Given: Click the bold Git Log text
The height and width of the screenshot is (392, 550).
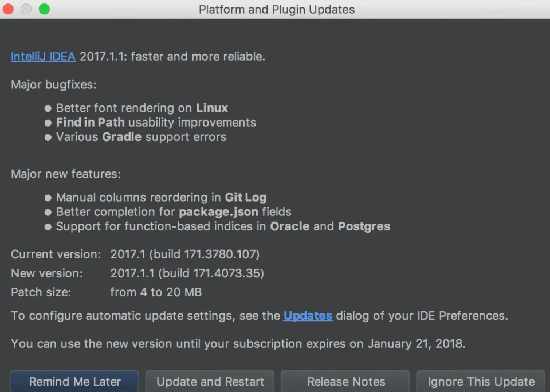Looking at the screenshot, I should pos(246,197).
